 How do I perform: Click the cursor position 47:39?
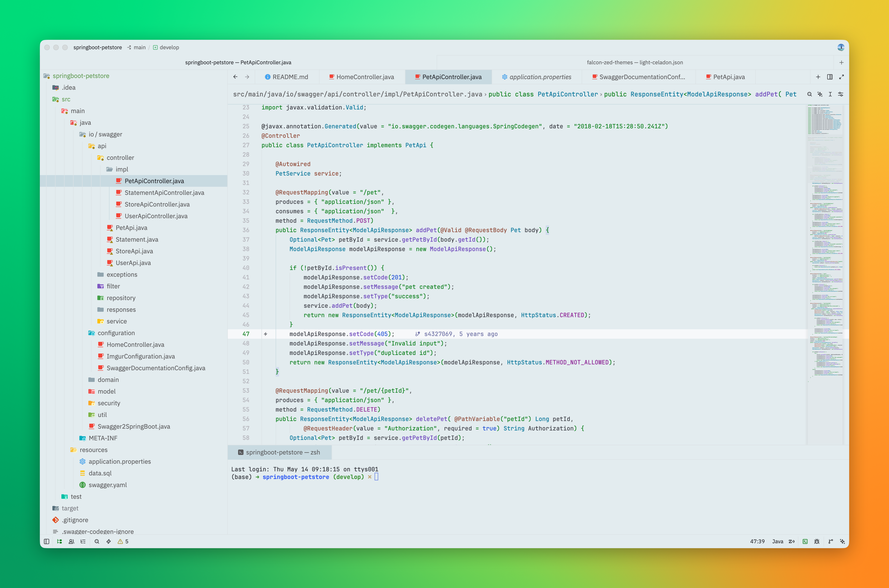757,541
